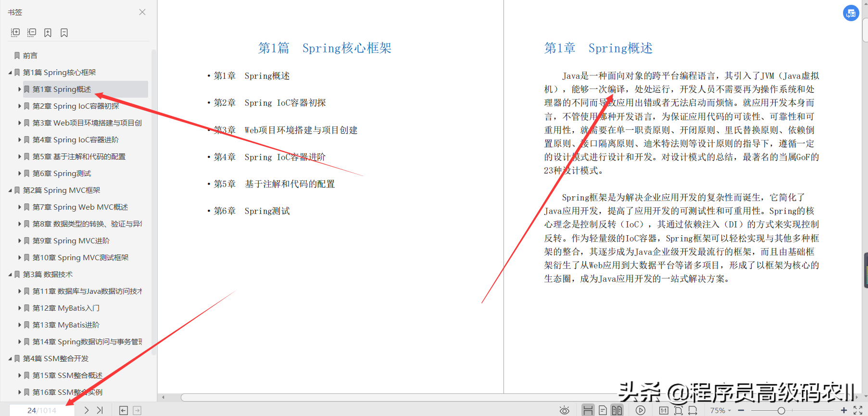
Task: Open 第7章 Spring Web MVC概述 bookmark
Action: click(80, 207)
